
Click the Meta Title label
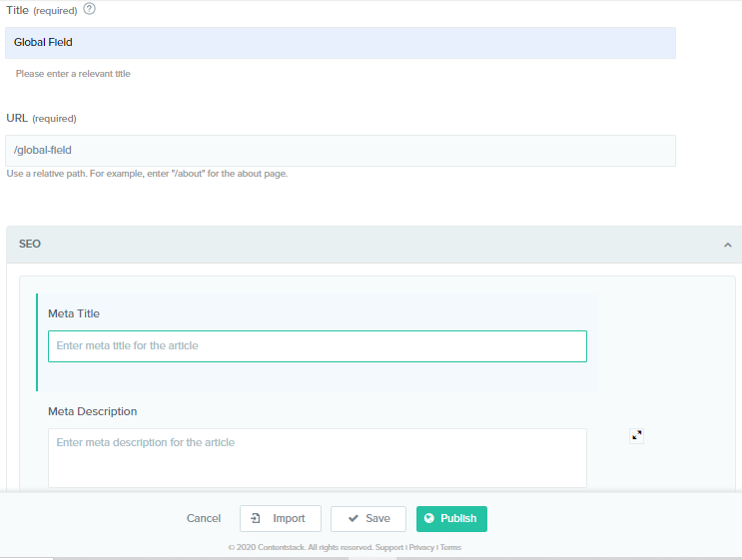[74, 313]
